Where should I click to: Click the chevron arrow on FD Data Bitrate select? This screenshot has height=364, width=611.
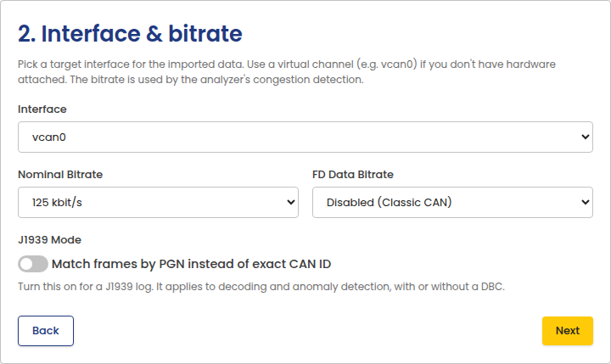click(x=585, y=202)
